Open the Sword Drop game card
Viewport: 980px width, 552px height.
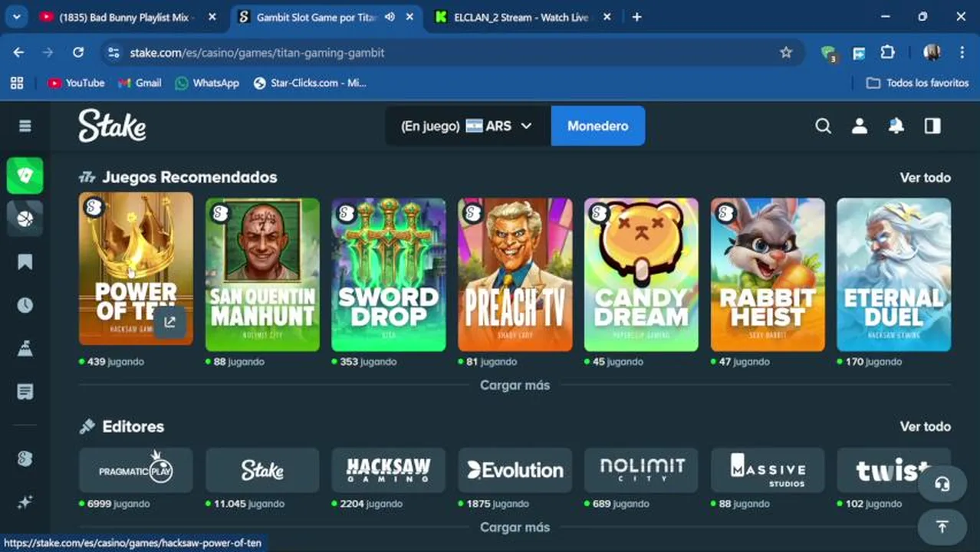click(x=389, y=274)
